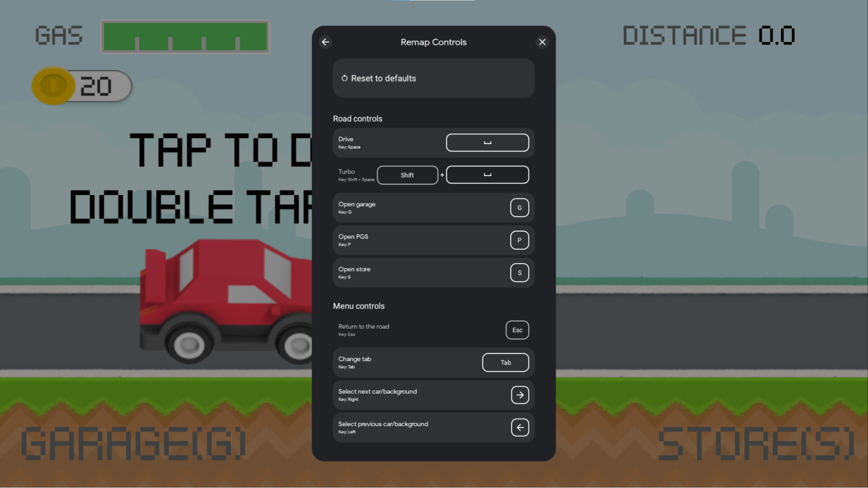Click the Turbo Space key icon
Image resolution: width=868 pixels, height=488 pixels.
(x=487, y=174)
